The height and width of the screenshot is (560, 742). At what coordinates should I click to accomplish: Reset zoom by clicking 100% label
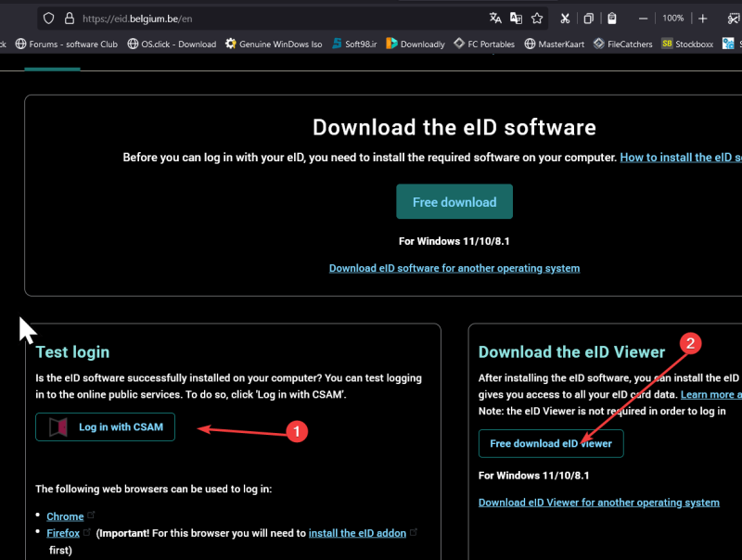(673, 18)
